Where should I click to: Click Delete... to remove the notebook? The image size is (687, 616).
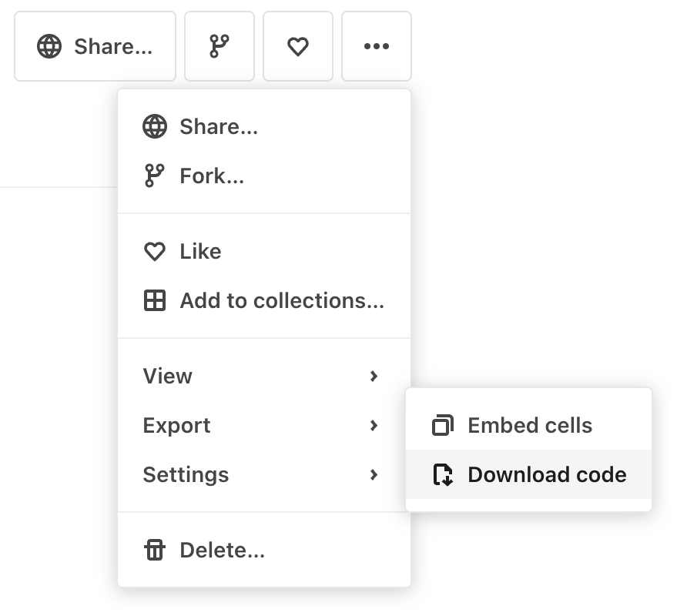point(221,550)
